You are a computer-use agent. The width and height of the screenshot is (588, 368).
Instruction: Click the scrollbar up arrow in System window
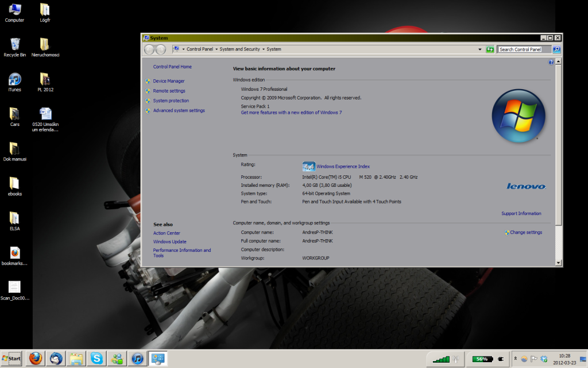point(558,61)
